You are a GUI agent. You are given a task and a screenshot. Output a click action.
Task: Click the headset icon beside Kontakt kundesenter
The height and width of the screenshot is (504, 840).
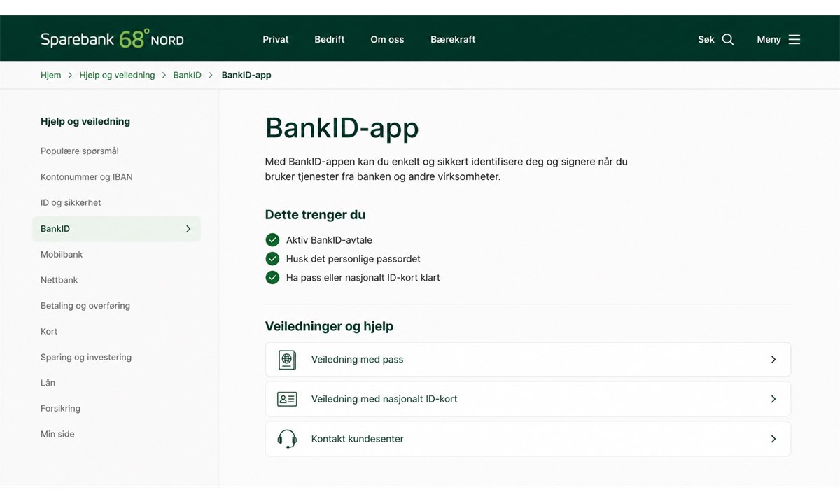(287, 439)
